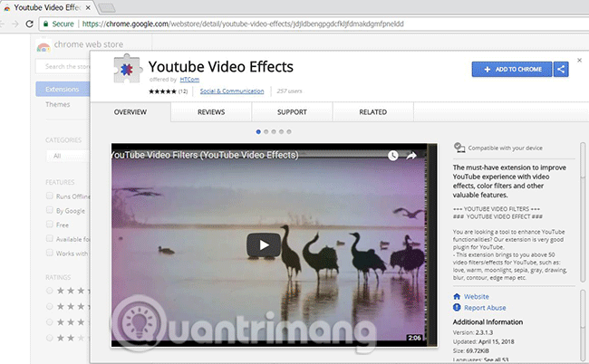Switch to the Support tab

tap(292, 112)
